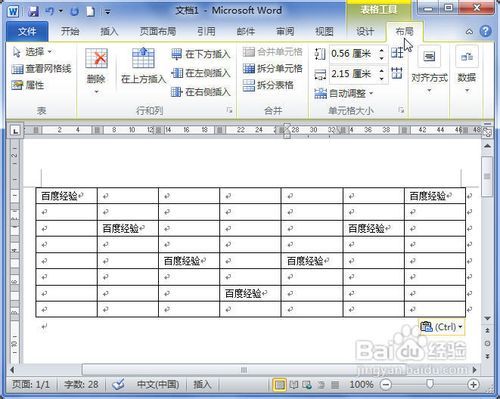Click the row height 0.56 厘米 field
500x399 pixels.
pos(353,53)
